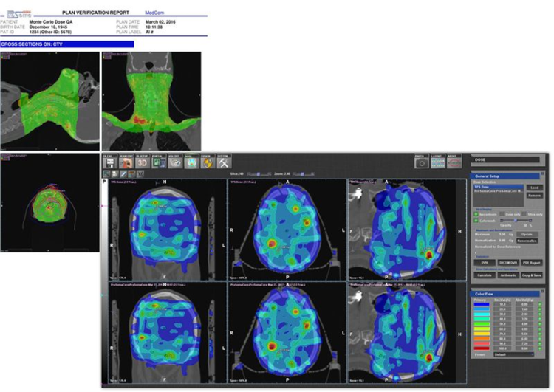This screenshot has width=554, height=392.
Task: Toggle the Isocontours green checkbox
Action: point(476,214)
